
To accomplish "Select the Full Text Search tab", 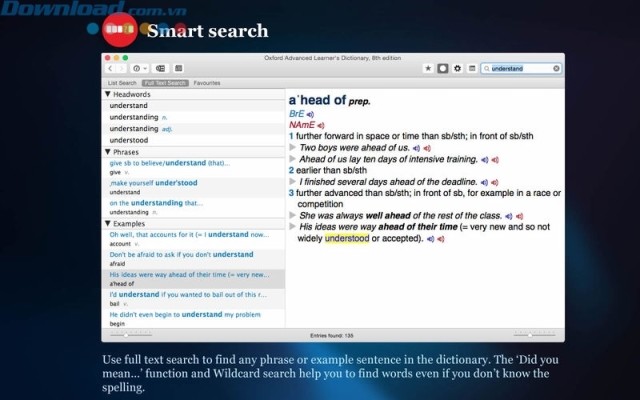I will point(164,83).
